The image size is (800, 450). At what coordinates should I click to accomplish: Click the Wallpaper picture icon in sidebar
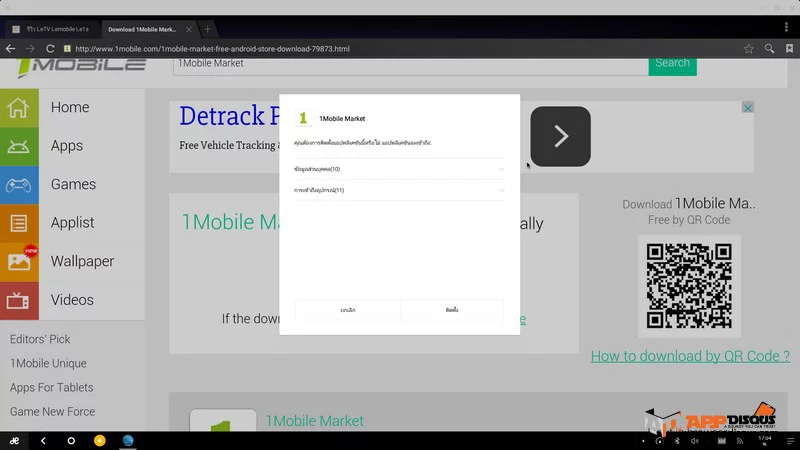19,262
